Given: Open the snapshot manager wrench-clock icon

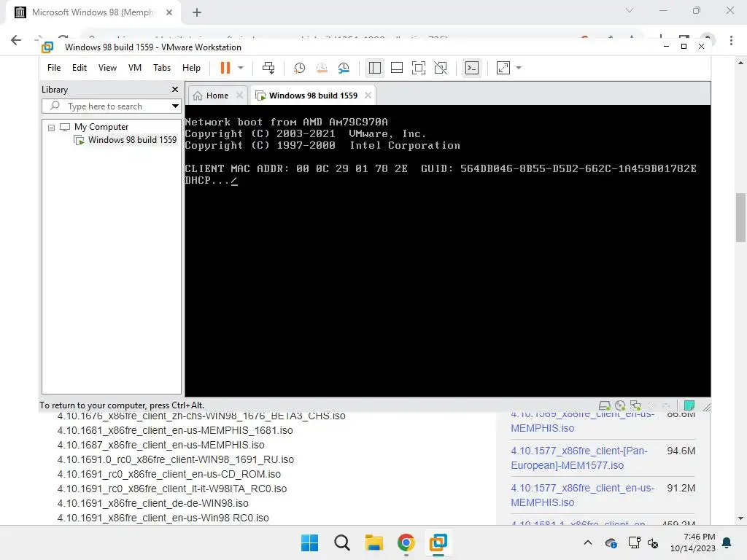Looking at the screenshot, I should coord(344,68).
